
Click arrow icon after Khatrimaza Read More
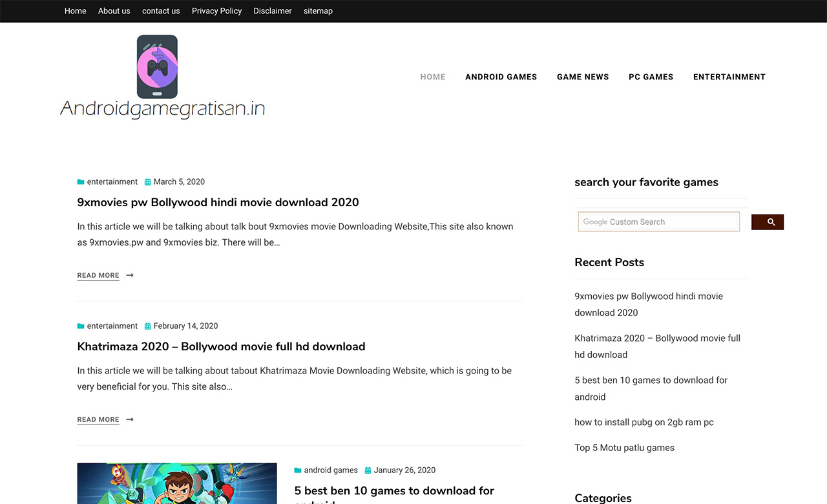[x=130, y=419]
